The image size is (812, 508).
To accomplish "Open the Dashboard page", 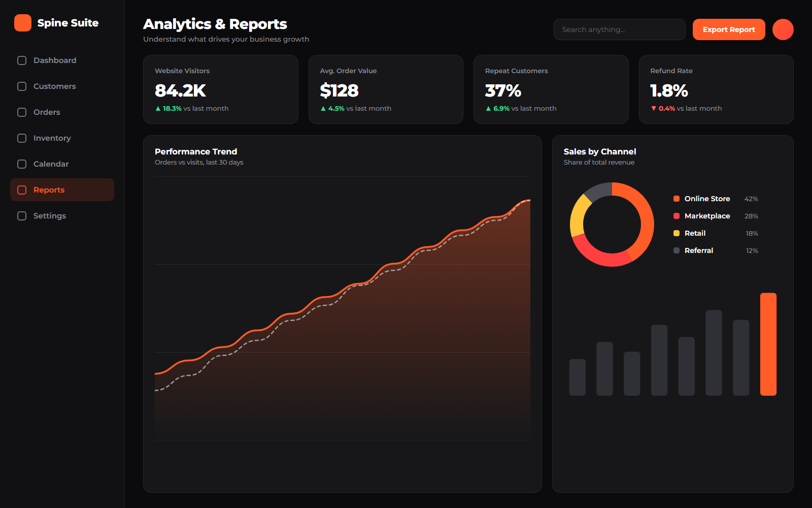I will tap(62, 60).
